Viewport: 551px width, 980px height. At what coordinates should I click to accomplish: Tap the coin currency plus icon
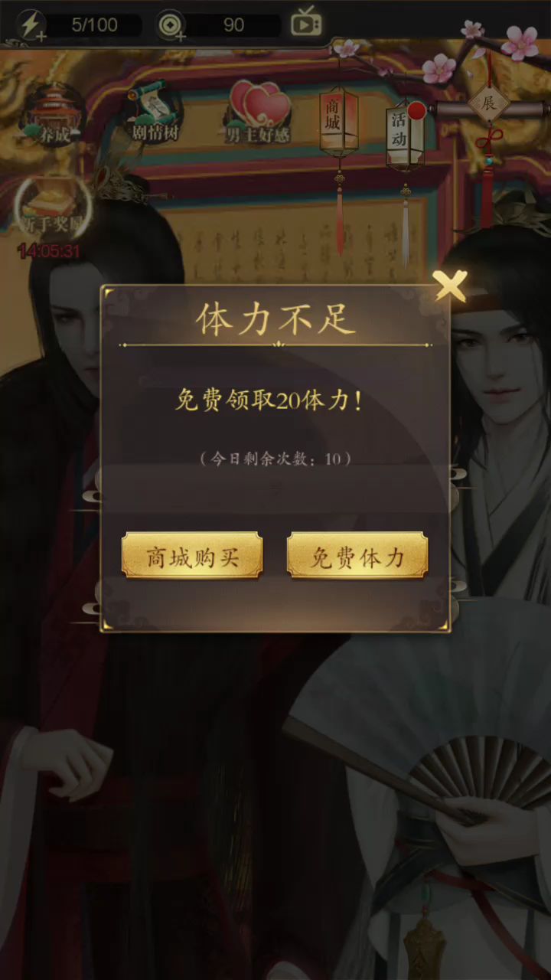point(171,25)
